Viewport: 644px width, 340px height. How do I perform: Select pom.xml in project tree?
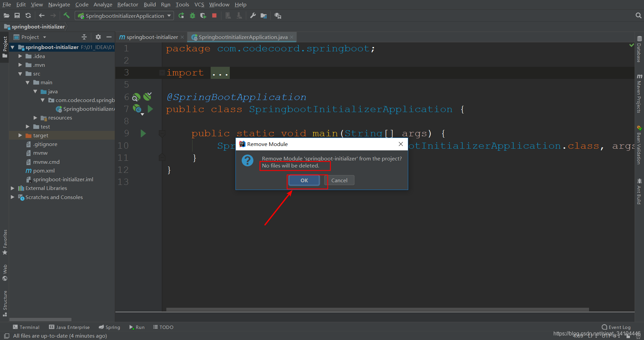[x=44, y=171]
